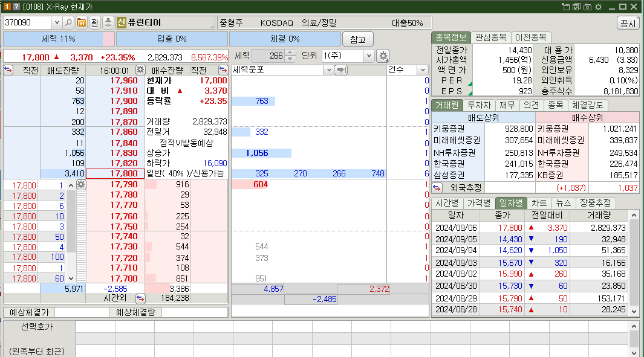Open the '?' help icon in title bar
Image resolution: width=644 pixels, height=357 pixels.
[x=16, y=7]
